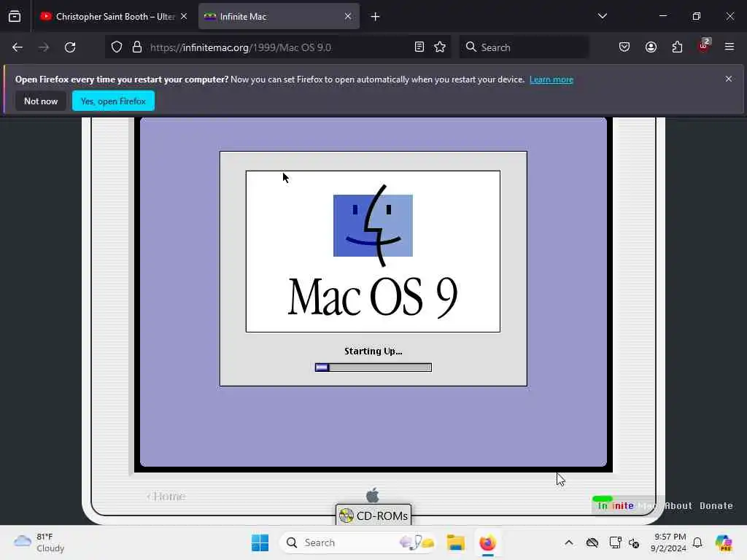Open Windows Start menu

pos(260,542)
